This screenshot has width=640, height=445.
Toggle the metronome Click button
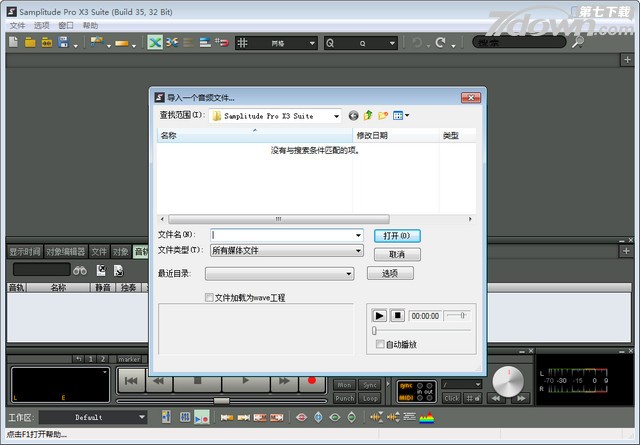coord(452,398)
